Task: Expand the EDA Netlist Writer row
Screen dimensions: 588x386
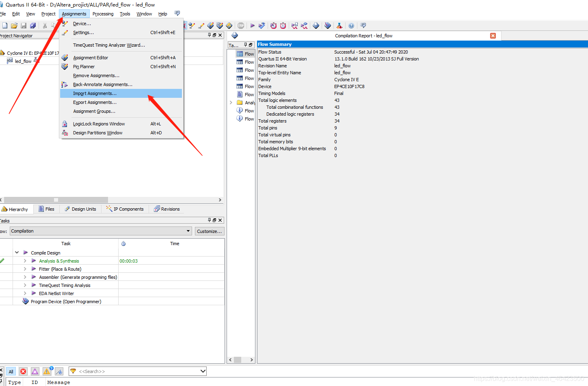Action: pyautogui.click(x=25, y=293)
